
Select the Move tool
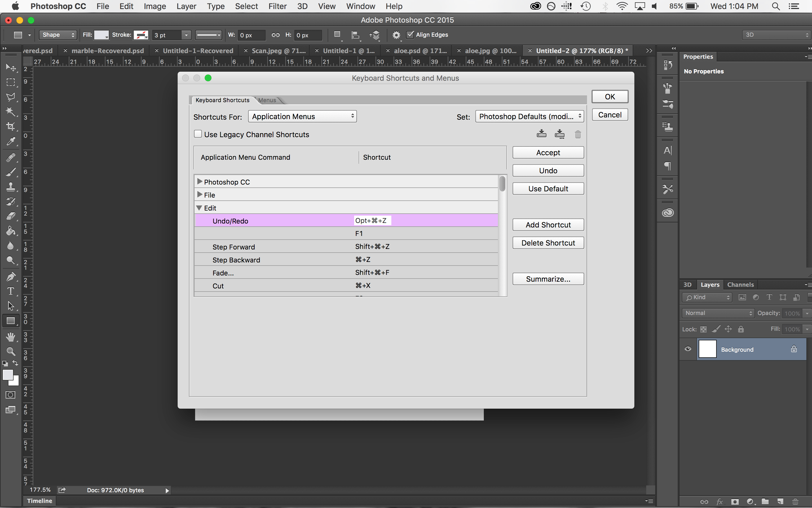[x=11, y=67]
